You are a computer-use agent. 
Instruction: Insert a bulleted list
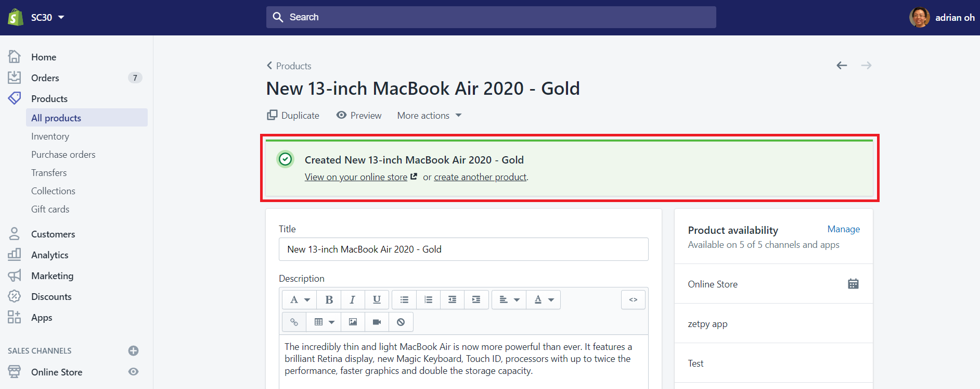pyautogui.click(x=404, y=299)
